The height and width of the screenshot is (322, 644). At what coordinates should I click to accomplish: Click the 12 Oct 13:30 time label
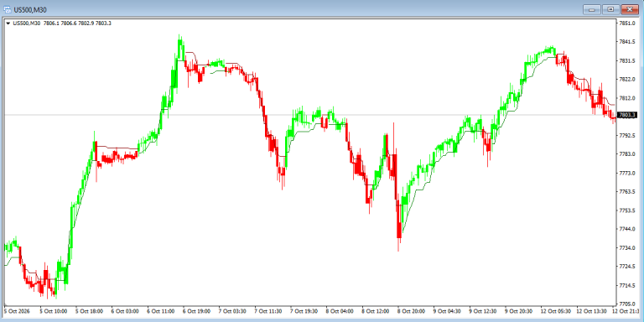[x=591, y=311]
